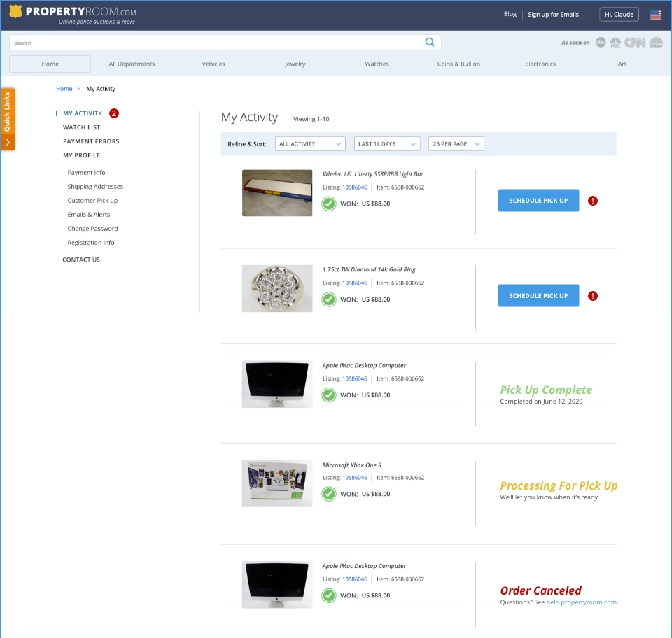Screen dimensions: 672x638
Task: Open listing number for Microsoft Xbox One S
Action: [354, 478]
